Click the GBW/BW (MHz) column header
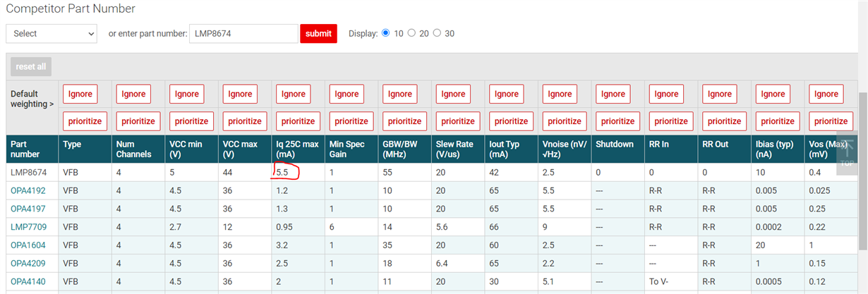This screenshot has width=868, height=294. click(403, 149)
